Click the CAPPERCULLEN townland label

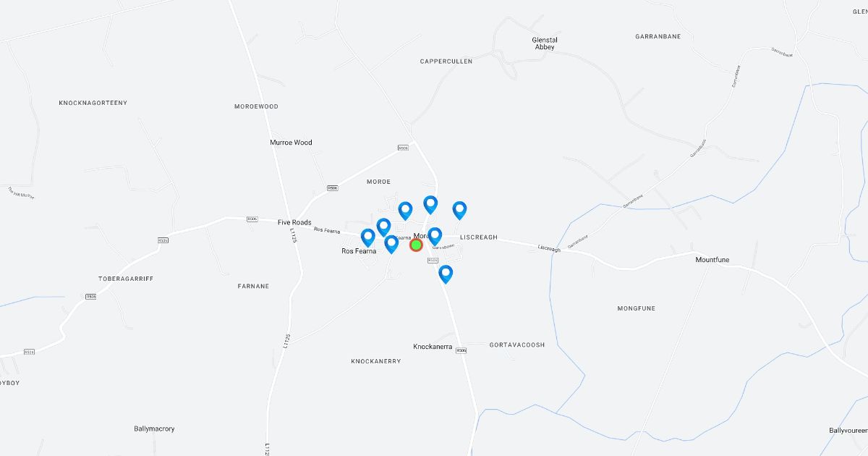pyautogui.click(x=446, y=62)
